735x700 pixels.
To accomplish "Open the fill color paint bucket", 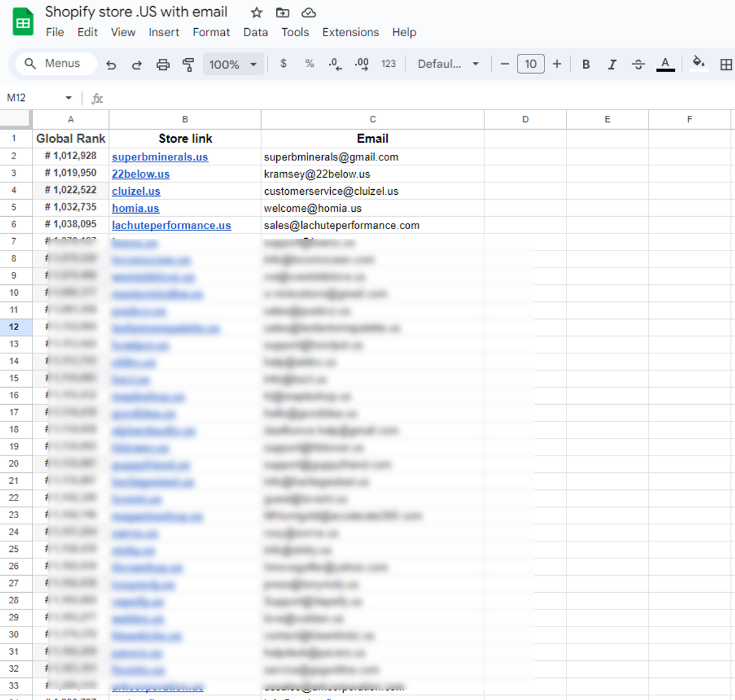I will [x=698, y=63].
